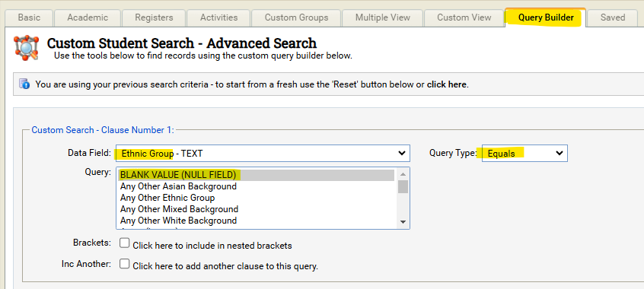
Task: Tick the nested brackets checkbox
Action: point(124,243)
